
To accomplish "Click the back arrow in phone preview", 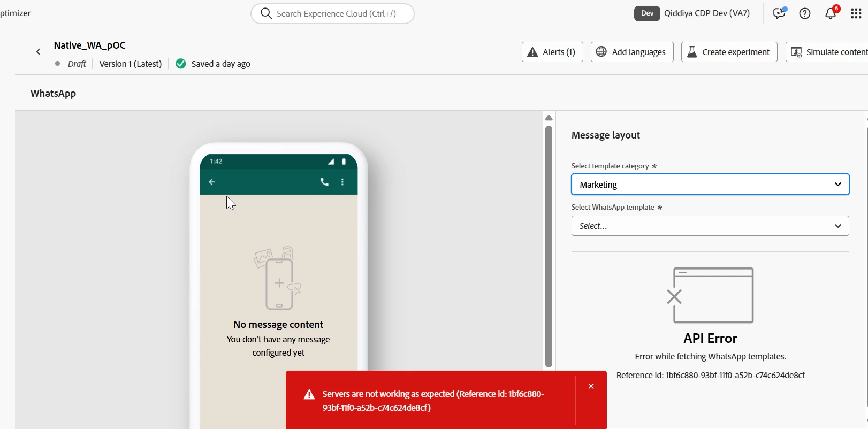I will (212, 182).
